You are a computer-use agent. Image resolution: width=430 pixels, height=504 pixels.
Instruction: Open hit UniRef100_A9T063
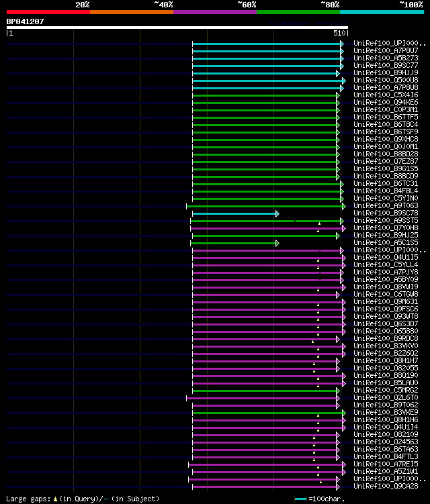386,206
